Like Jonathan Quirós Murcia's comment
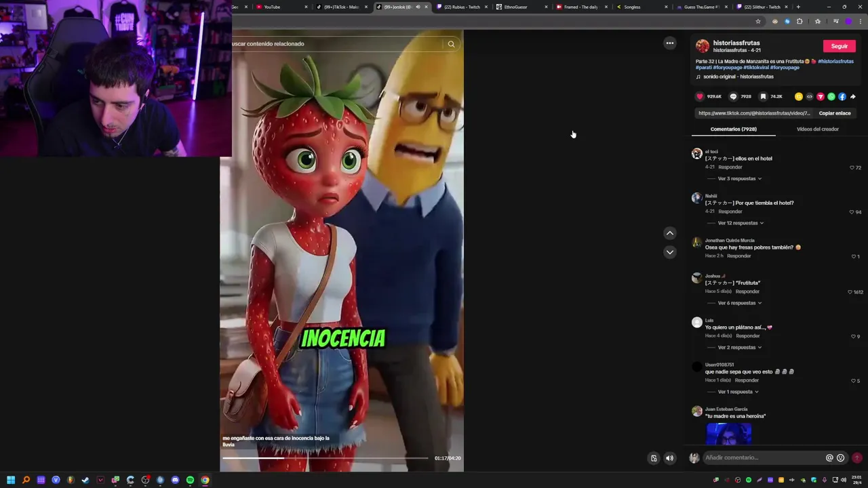Viewport: 868px width, 488px height. pos(854,256)
